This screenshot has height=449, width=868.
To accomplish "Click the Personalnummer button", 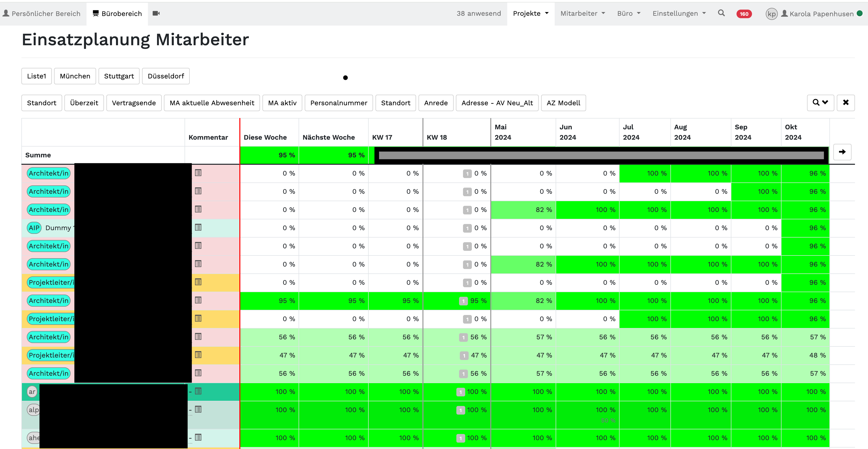I will pos(339,103).
